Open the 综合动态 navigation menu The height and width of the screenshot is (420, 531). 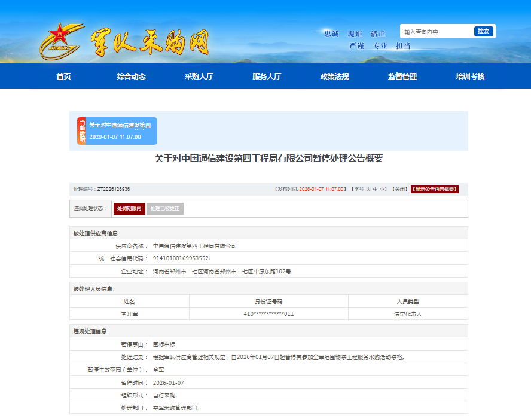click(x=131, y=77)
